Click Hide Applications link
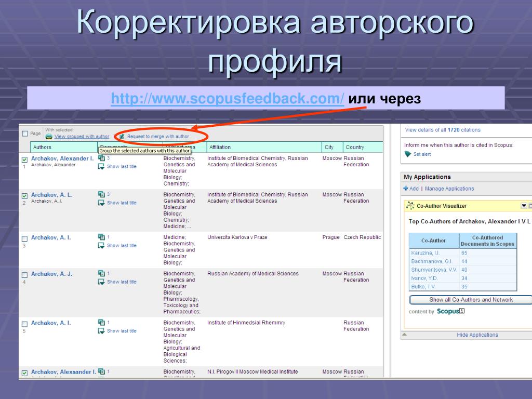The width and height of the screenshot is (532, 399). coord(477,335)
